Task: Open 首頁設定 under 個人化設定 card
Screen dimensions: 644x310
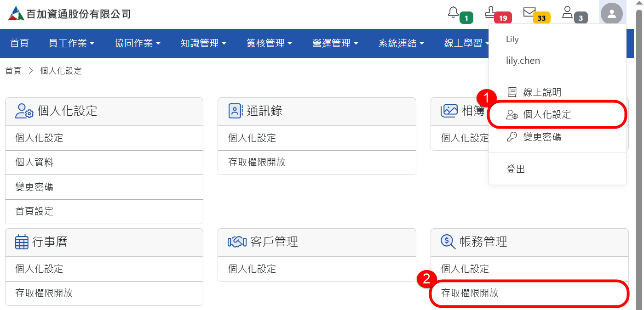Action: 104,212
